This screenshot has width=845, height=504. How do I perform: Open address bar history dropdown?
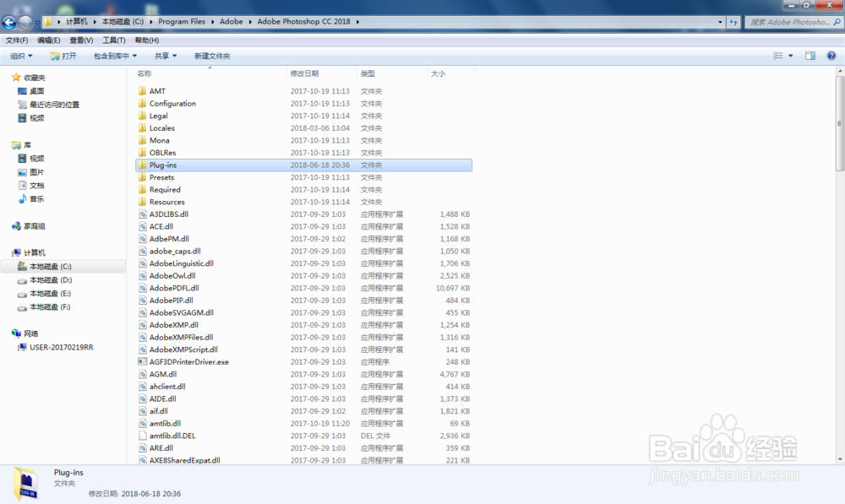pos(720,22)
